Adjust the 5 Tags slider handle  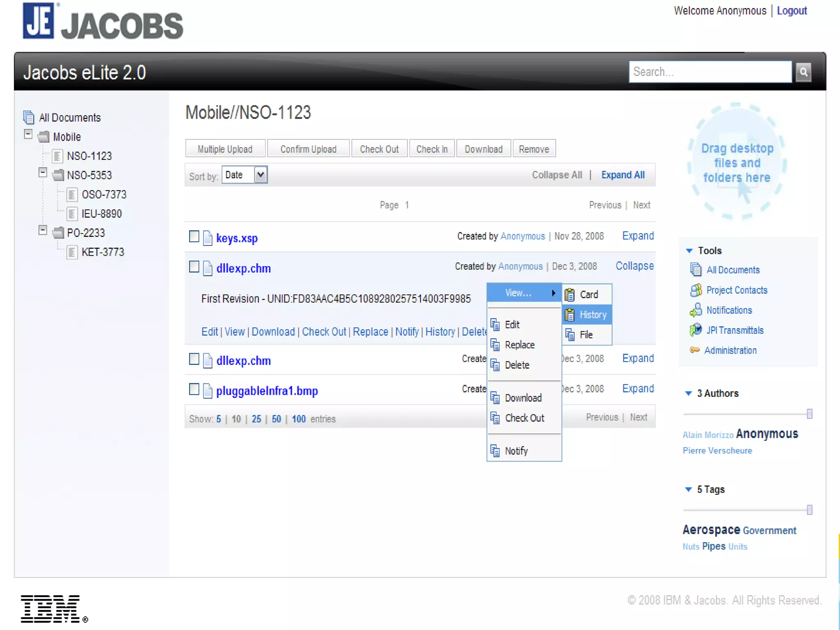[810, 510]
